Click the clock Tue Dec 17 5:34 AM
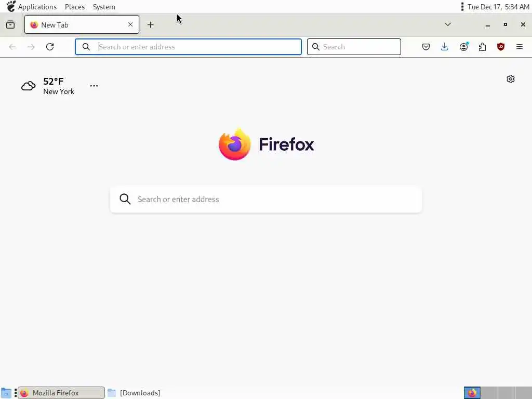Viewport: 532px width, 399px height. [x=498, y=7]
